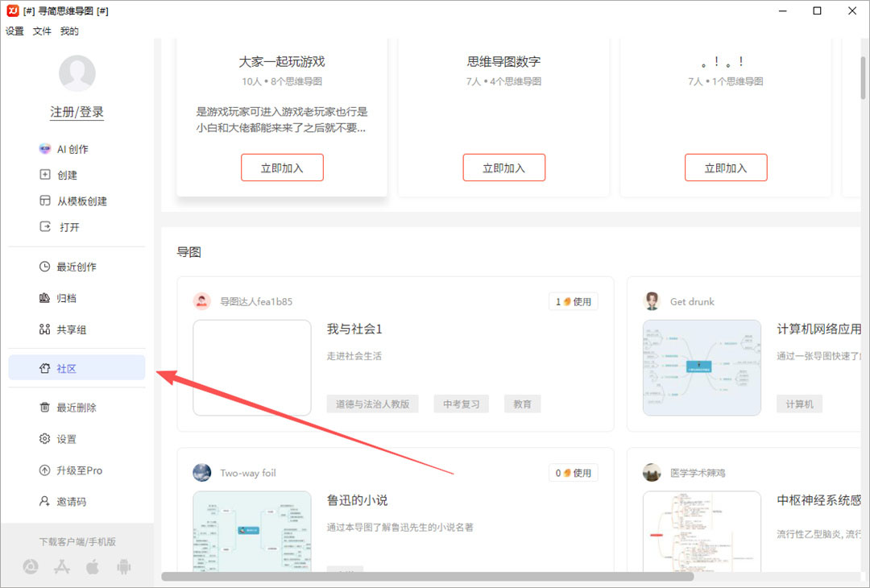
Task: Click the 社区 community icon
Action: [44, 368]
